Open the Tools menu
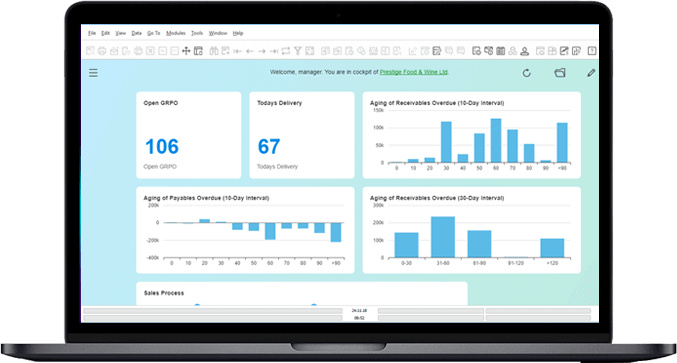The height and width of the screenshot is (363, 677). 197,33
